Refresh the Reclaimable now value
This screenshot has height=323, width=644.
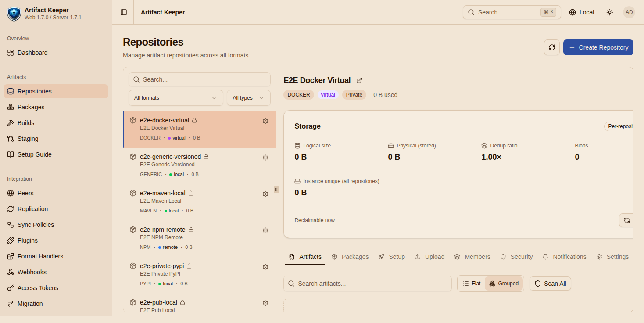point(626,220)
